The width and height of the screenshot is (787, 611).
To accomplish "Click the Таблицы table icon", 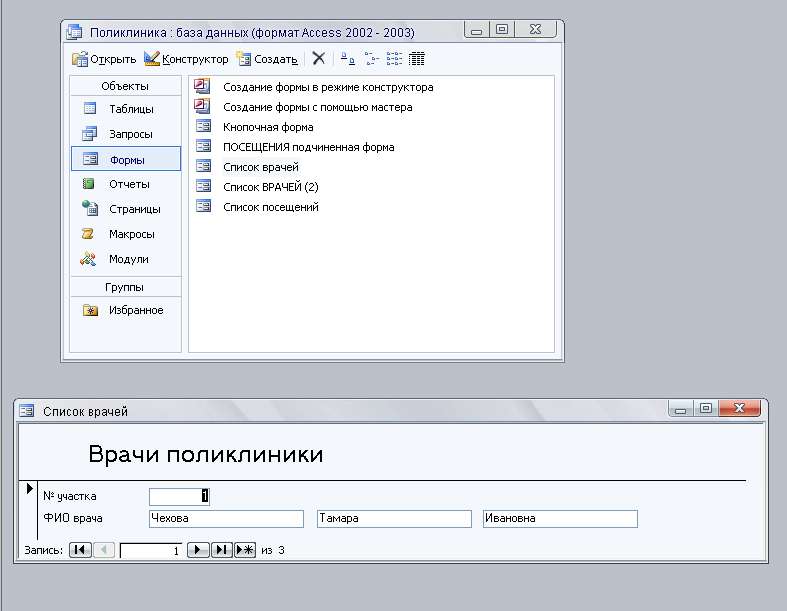I will [90, 108].
